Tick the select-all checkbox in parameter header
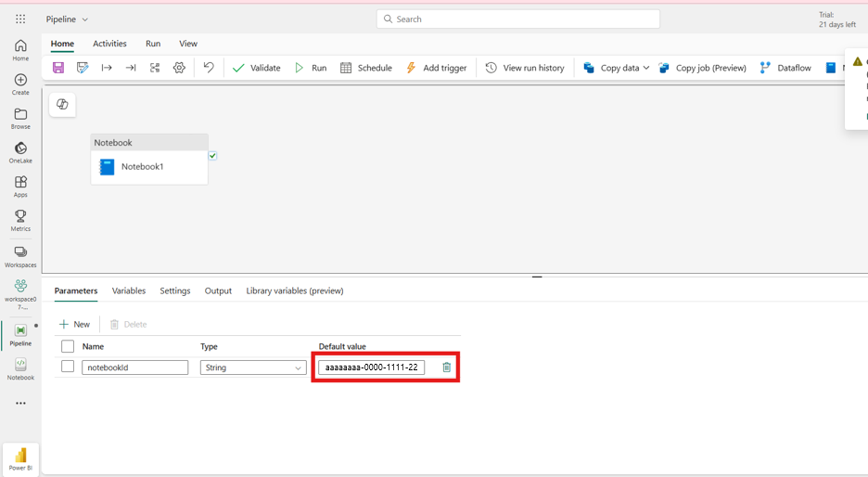The height and width of the screenshot is (477, 868). [x=68, y=346]
